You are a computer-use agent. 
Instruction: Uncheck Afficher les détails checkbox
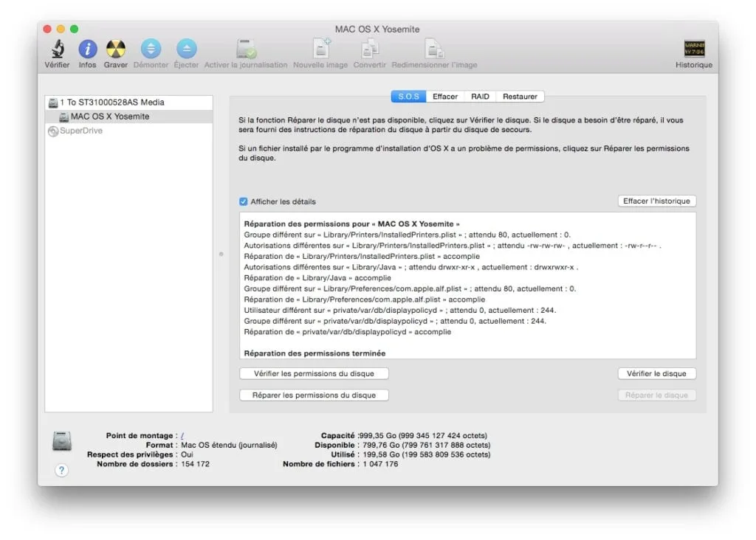click(x=244, y=202)
